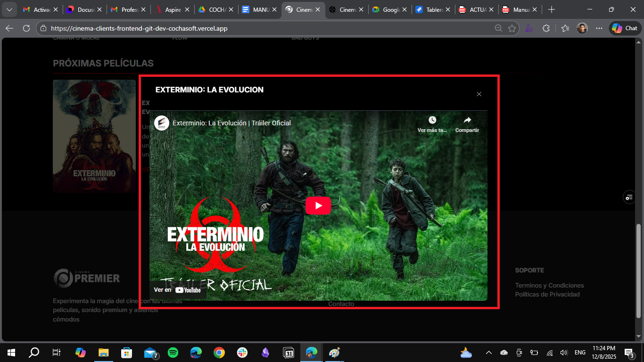This screenshot has width=644, height=362.
Task: Share the trailer using the Compartir icon
Action: tap(466, 123)
